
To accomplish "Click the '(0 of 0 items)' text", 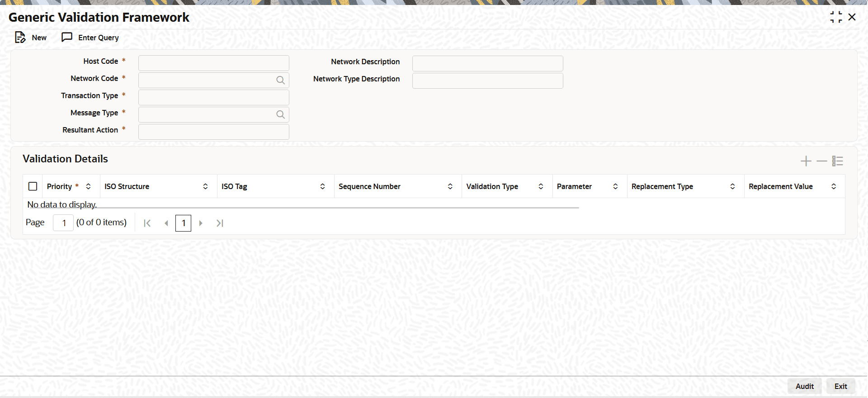I will click(x=101, y=223).
